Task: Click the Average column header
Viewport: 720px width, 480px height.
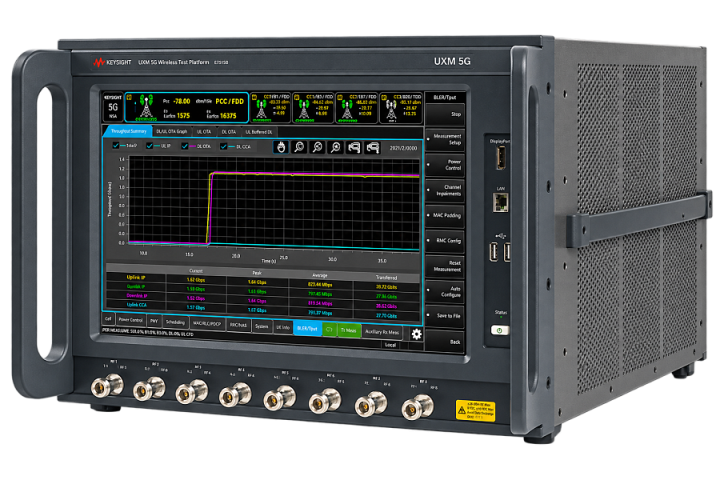Action: (320, 275)
